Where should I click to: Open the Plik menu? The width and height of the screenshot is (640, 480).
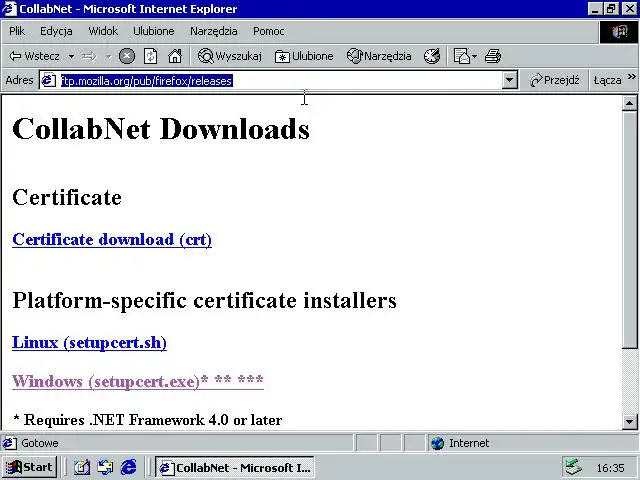pyautogui.click(x=17, y=31)
